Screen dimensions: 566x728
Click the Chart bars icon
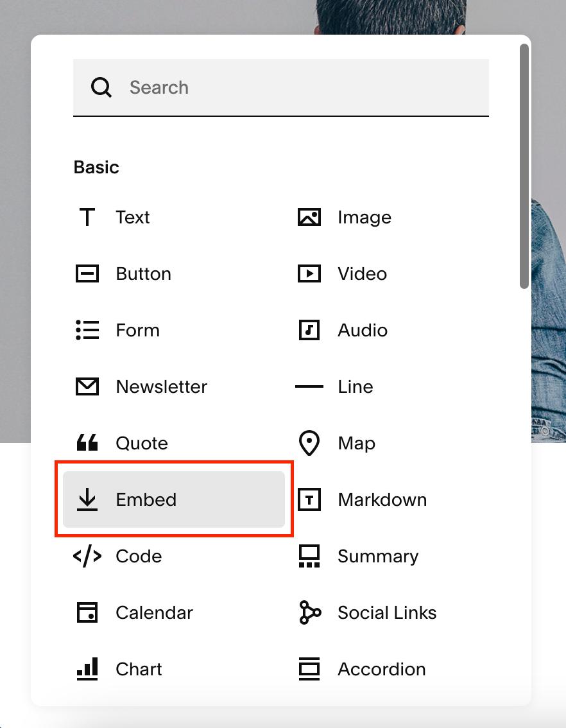(x=87, y=669)
